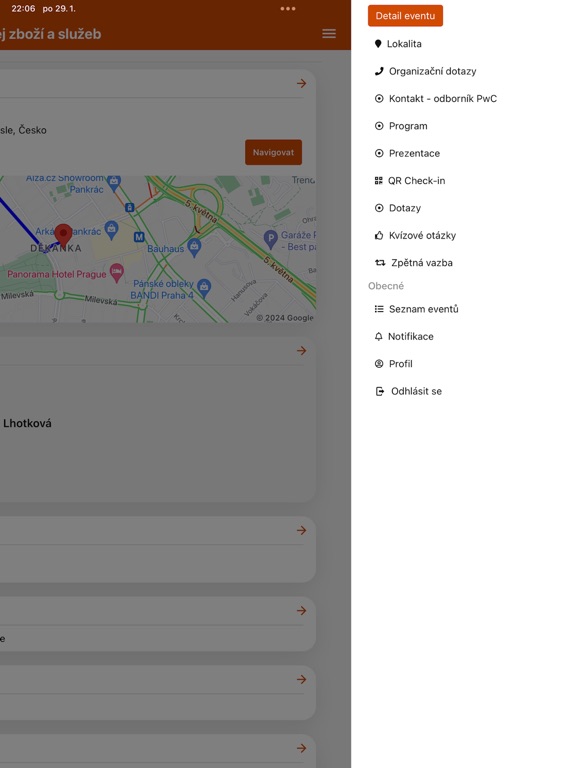Image resolution: width=576 pixels, height=768 pixels.
Task: Click the list icon for Seznam eventů
Action: [379, 309]
